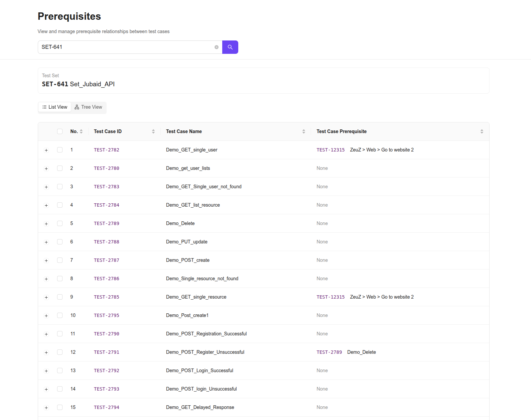Sort the Test Case ID column
531x420 pixels.
(153, 131)
